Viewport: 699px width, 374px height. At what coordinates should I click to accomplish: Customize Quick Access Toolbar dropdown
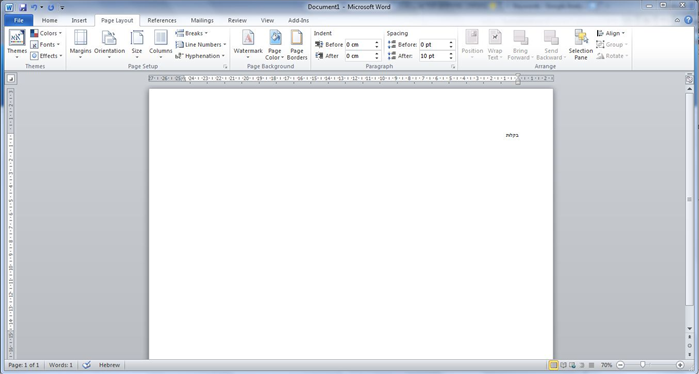(62, 8)
